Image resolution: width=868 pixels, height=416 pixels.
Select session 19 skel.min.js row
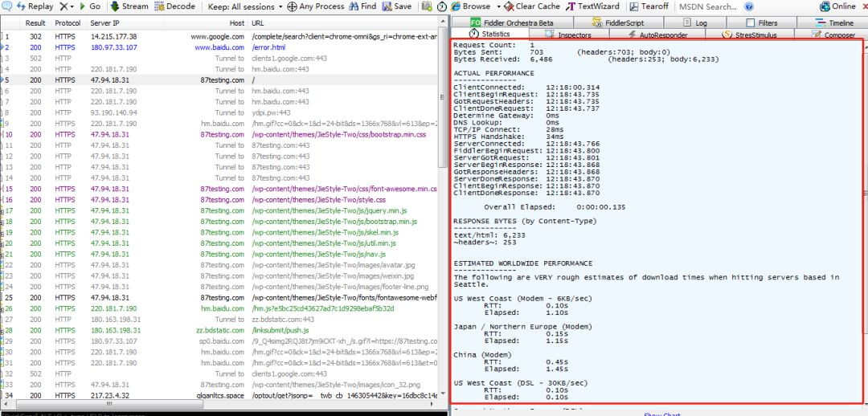click(x=219, y=232)
